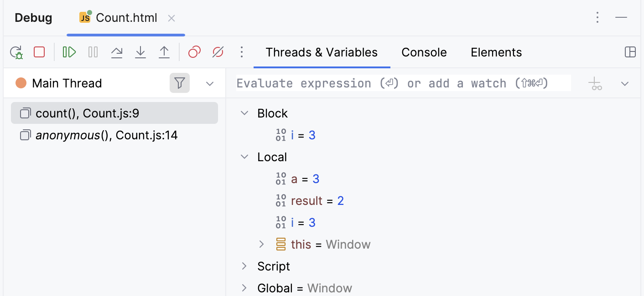Toggle Mute Breakpoints

(218, 52)
